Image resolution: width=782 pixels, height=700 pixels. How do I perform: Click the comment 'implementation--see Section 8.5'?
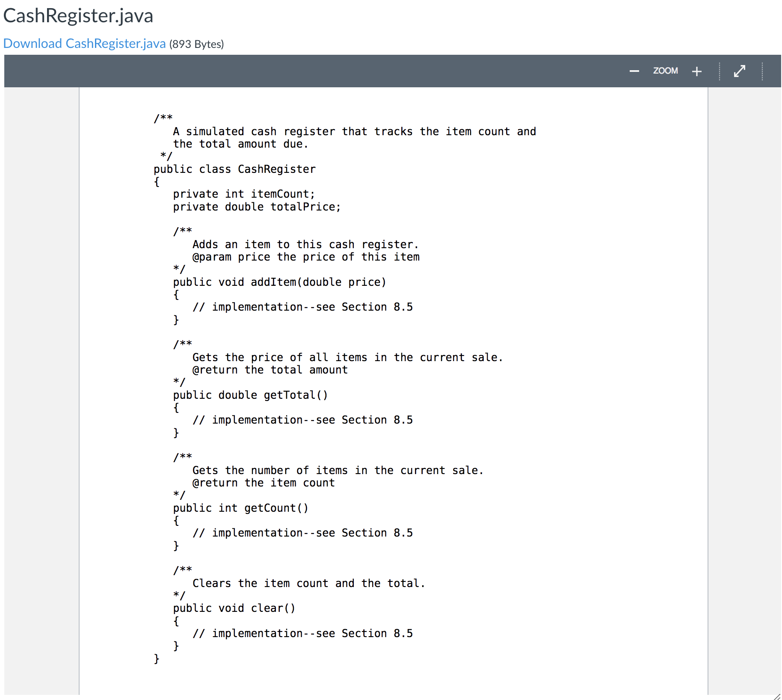click(x=303, y=306)
